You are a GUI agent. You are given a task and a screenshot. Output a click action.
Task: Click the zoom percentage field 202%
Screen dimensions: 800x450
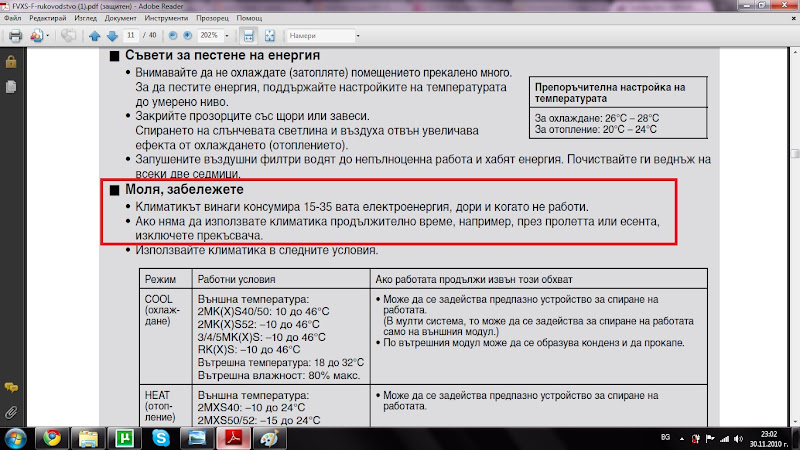coord(210,35)
